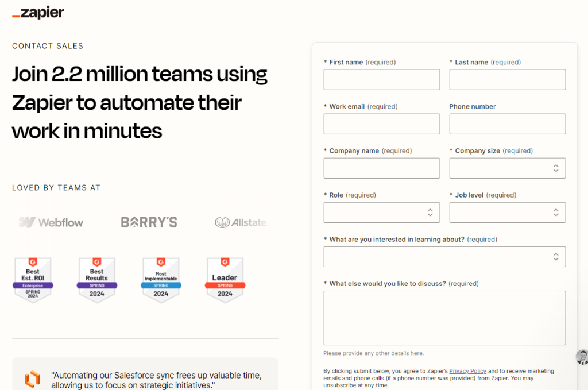The height and width of the screenshot is (390, 588).
Task: Expand the Role dropdown
Action: (381, 213)
